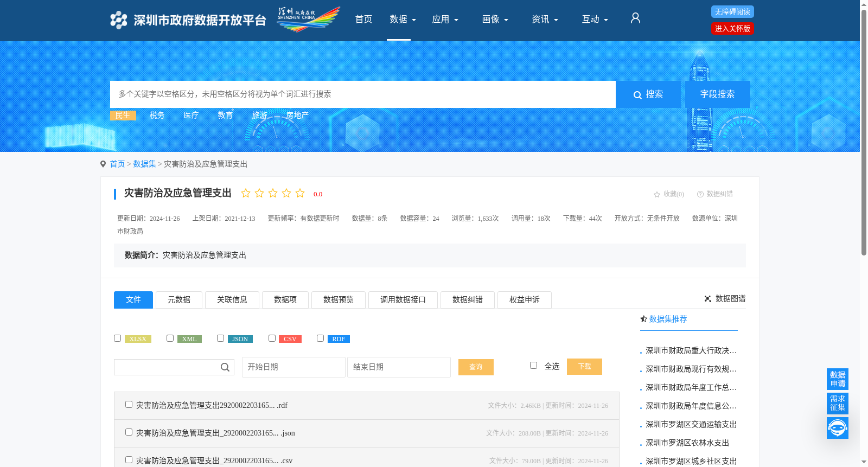Click the 数据纠错 question icon at top right
The height and width of the screenshot is (467, 868).
click(700, 194)
